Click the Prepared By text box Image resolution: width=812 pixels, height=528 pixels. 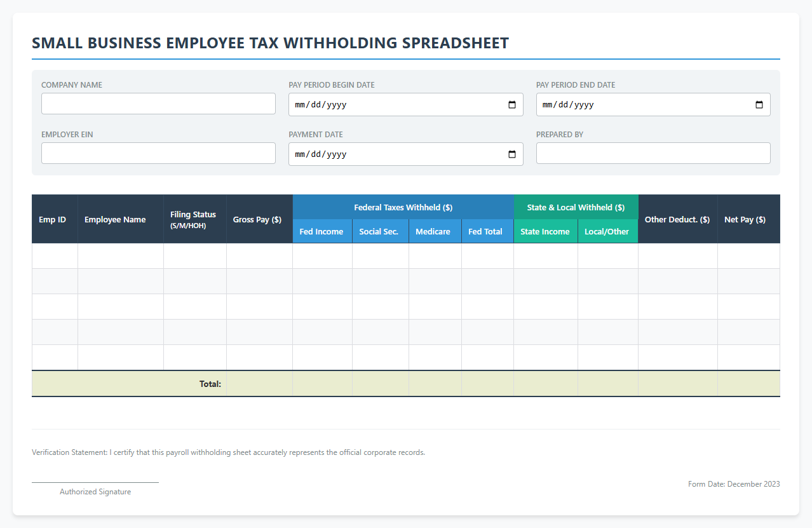point(653,153)
